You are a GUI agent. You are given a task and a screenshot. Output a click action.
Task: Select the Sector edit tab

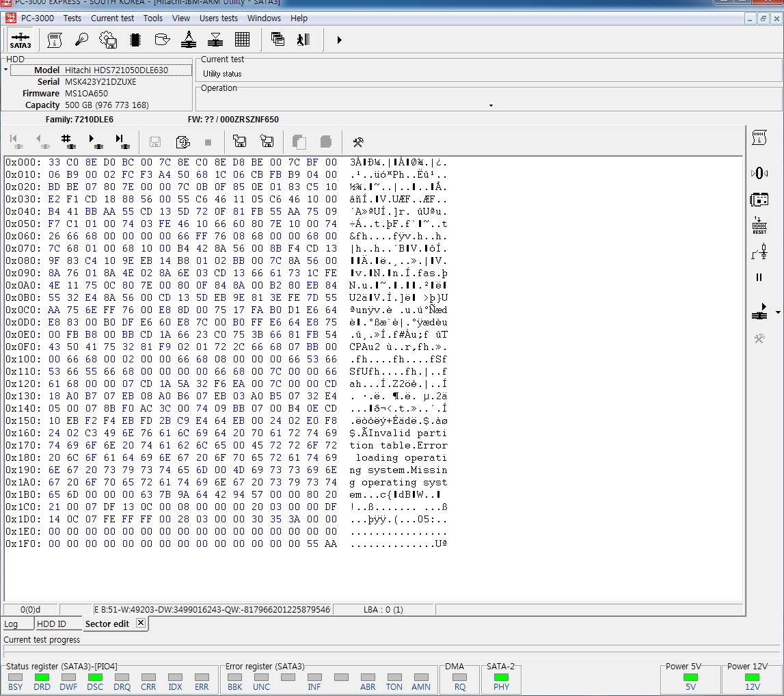(107, 624)
